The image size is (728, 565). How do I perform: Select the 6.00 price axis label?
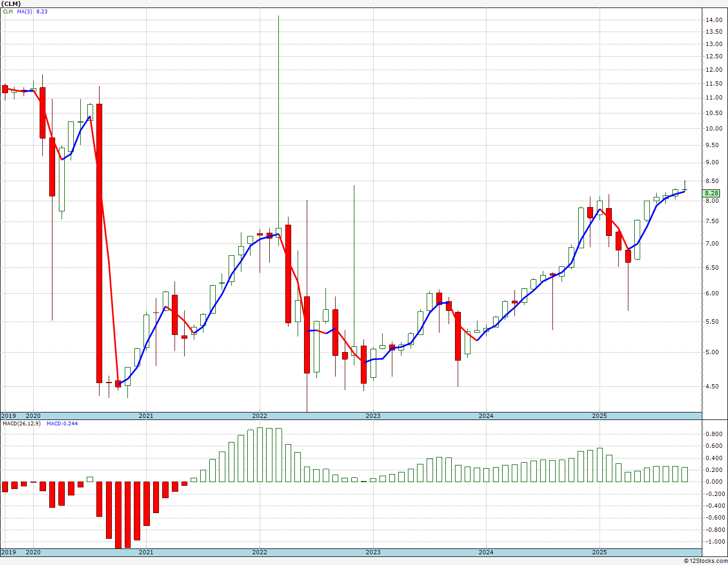coord(712,293)
